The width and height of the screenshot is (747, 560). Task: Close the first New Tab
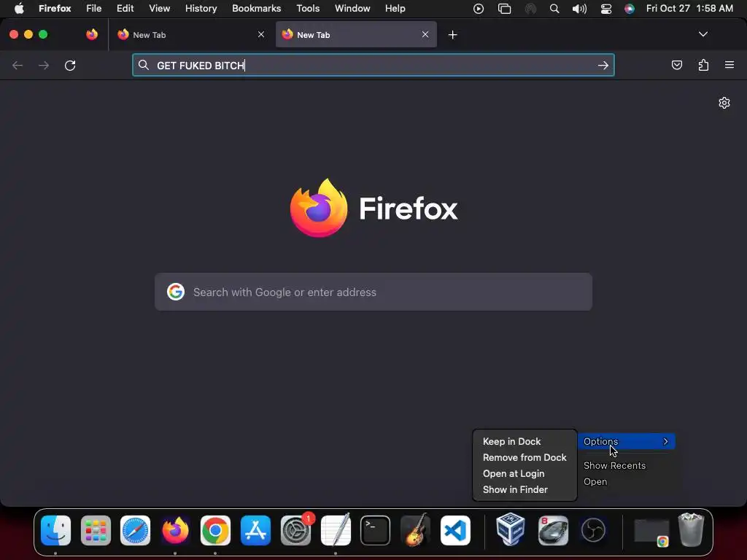261,34
